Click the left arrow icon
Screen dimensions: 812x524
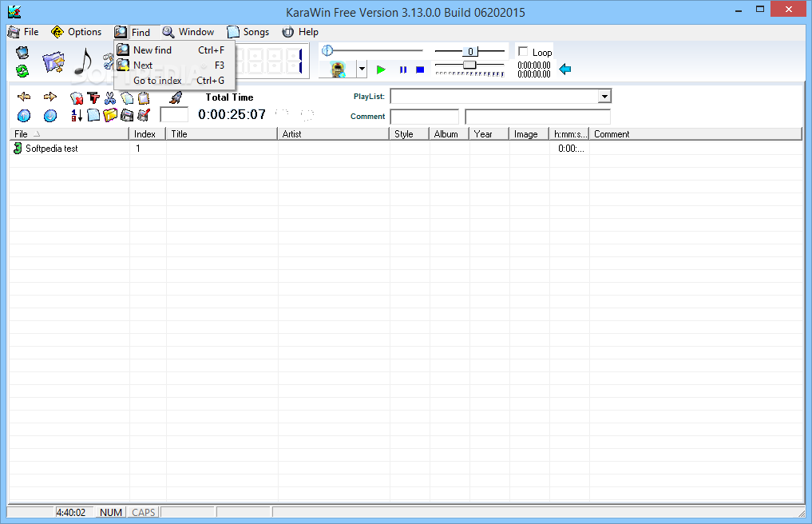(24, 97)
